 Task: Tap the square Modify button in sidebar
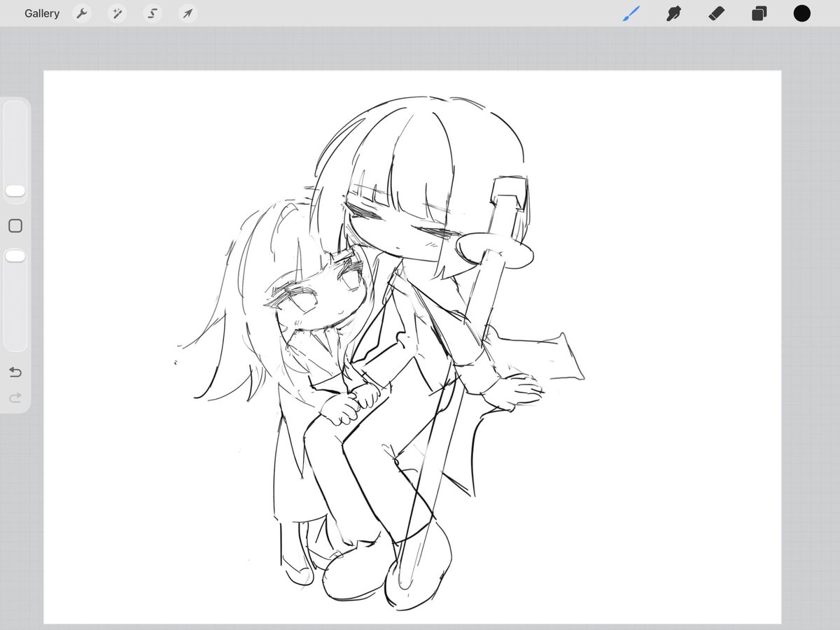pyautogui.click(x=15, y=225)
